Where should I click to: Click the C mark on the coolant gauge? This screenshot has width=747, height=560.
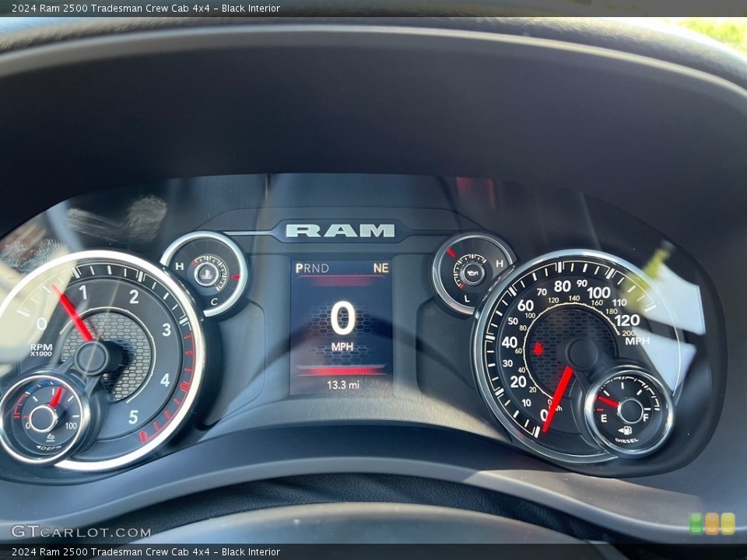click(214, 301)
